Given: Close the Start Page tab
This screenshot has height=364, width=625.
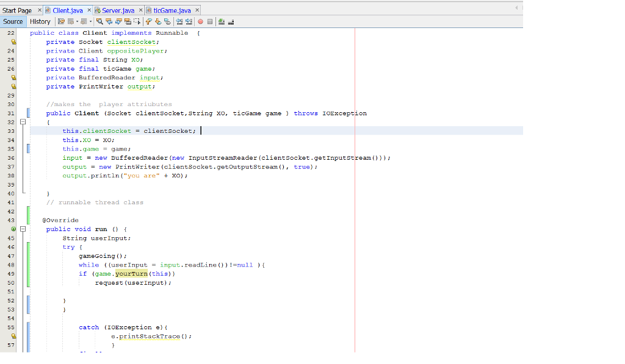Looking at the screenshot, I should point(40,10).
